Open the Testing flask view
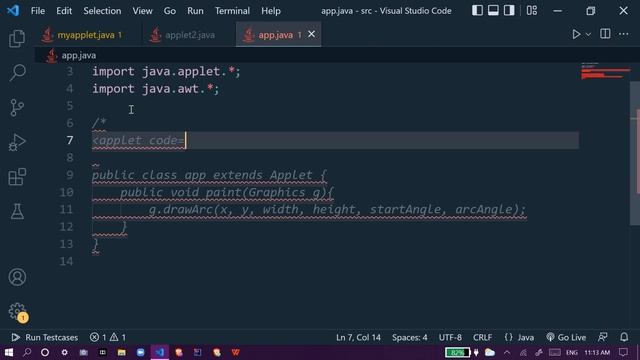The height and width of the screenshot is (360, 640). [17, 211]
